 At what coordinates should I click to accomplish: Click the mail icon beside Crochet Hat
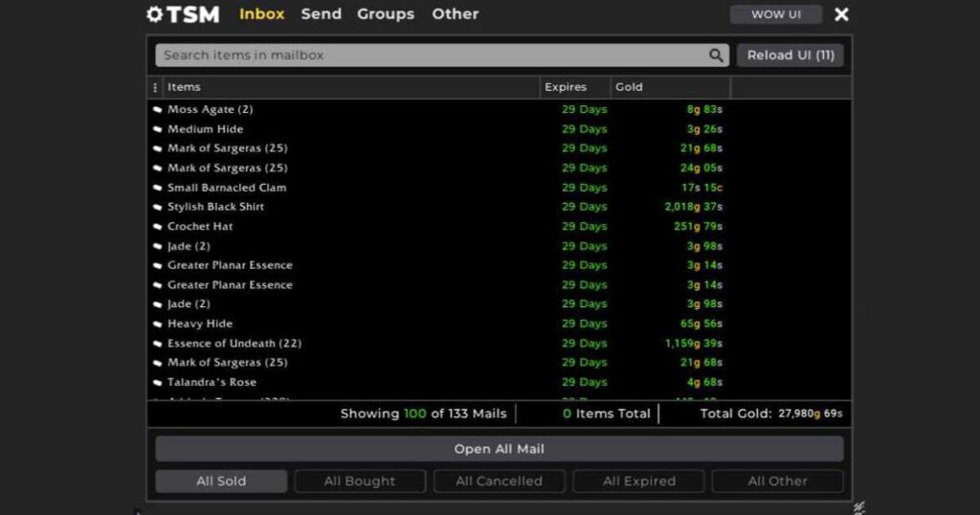coord(158,227)
